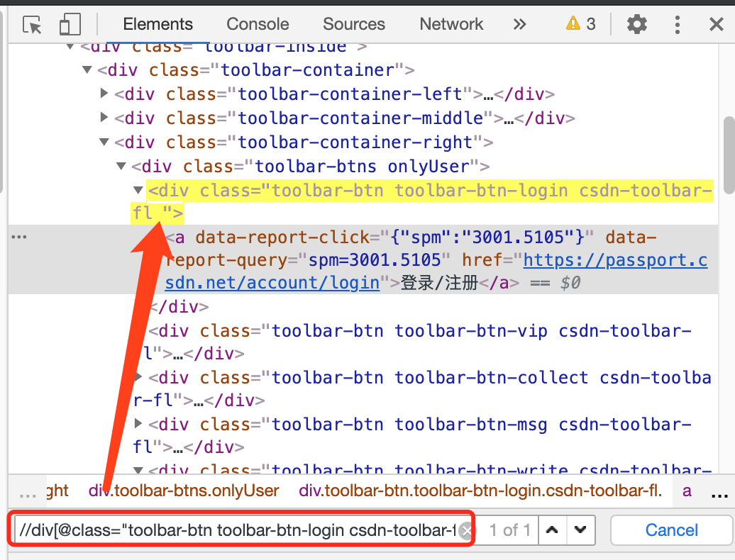Open hidden panels via the chevron menu
The width and height of the screenshot is (735, 560).
click(519, 23)
